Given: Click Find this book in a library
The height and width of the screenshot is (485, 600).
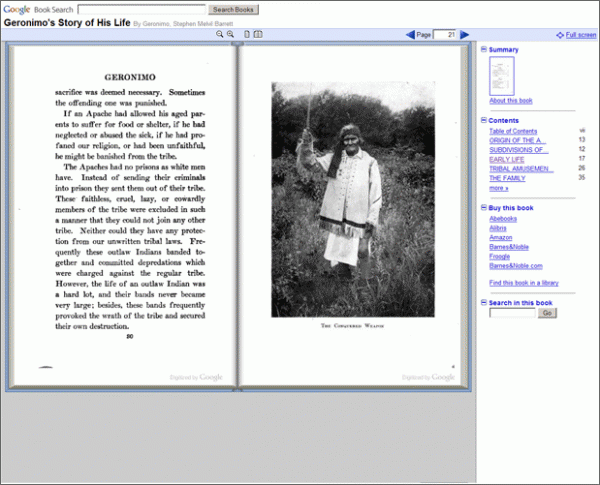Looking at the screenshot, I should (524, 284).
